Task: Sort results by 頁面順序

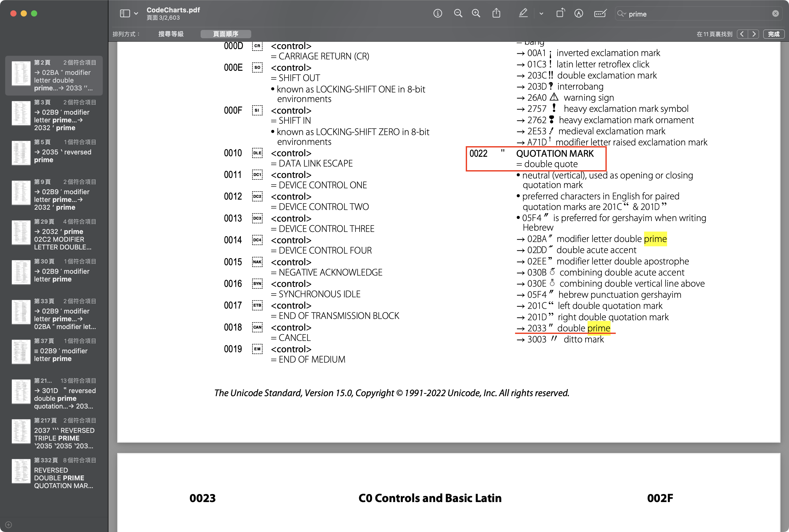Action: click(x=226, y=34)
